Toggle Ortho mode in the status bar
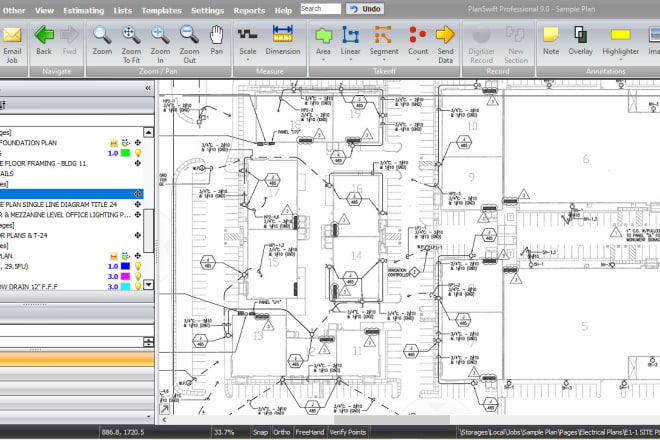 (x=282, y=432)
